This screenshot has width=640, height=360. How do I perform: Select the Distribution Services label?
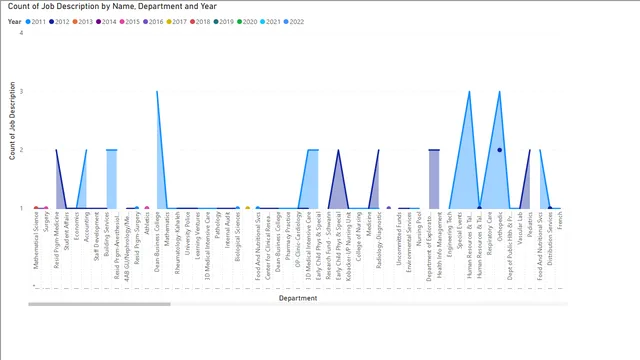(550, 238)
